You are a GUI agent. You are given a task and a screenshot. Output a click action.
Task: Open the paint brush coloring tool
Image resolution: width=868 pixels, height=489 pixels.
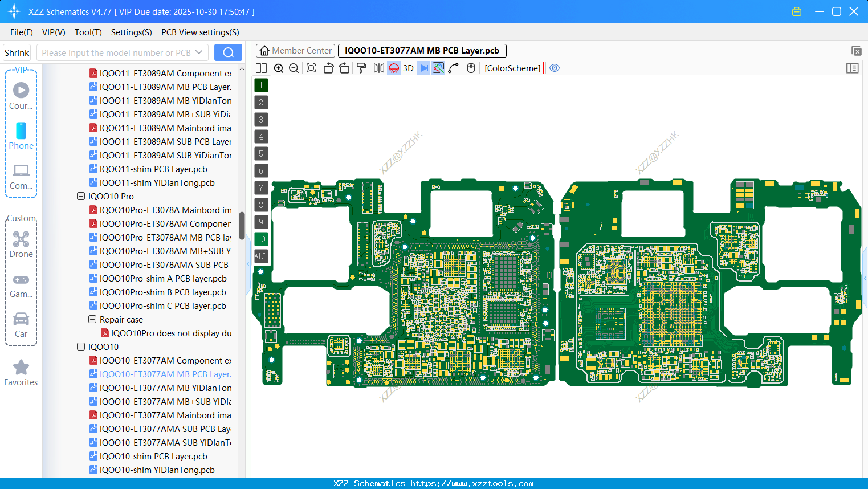pos(361,68)
